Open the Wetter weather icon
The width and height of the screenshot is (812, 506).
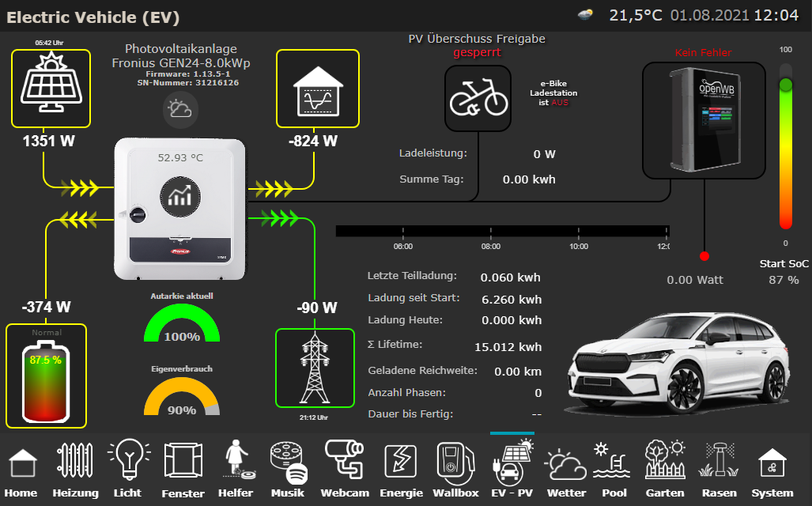[565, 464]
